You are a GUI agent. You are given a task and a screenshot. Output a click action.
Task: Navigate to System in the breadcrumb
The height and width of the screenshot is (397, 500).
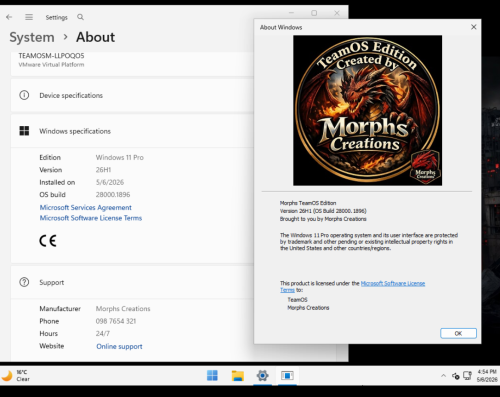[x=32, y=37]
